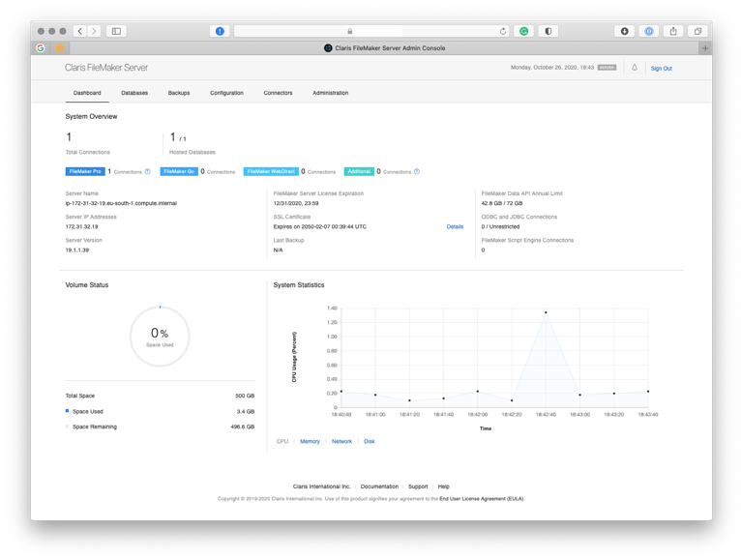
Task: Open the Configuration tab
Action: coord(226,93)
